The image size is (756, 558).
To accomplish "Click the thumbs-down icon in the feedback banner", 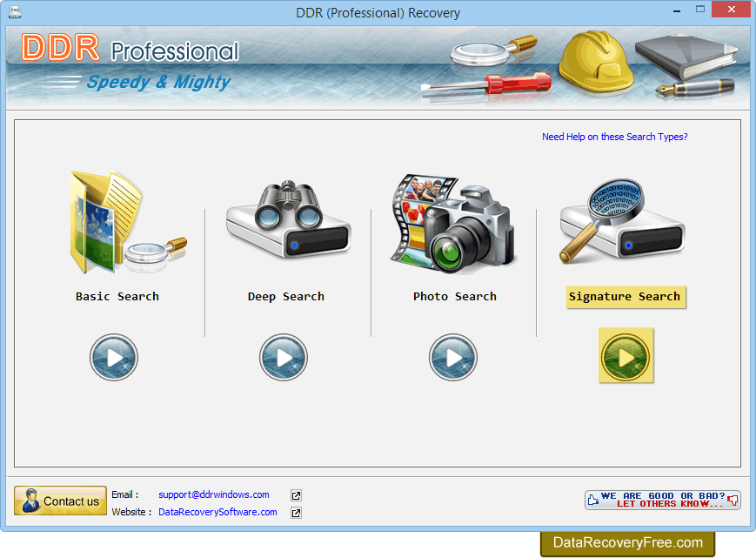I will click(x=733, y=501).
